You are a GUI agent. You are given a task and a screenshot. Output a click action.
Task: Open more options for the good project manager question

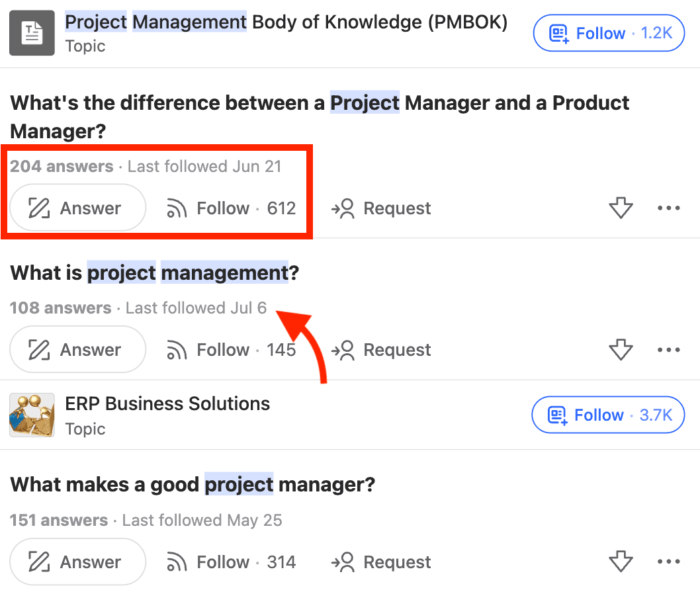(669, 562)
